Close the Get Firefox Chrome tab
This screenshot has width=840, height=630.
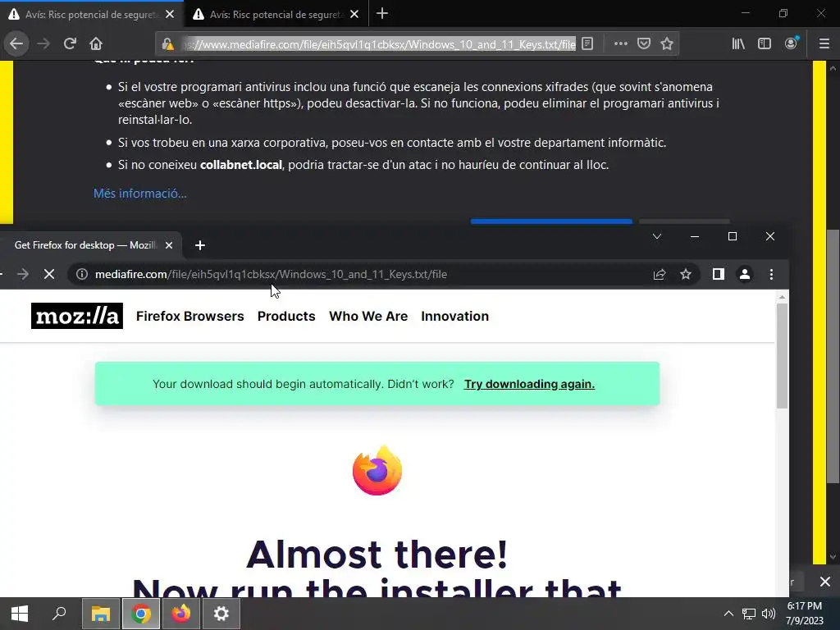[x=169, y=245]
